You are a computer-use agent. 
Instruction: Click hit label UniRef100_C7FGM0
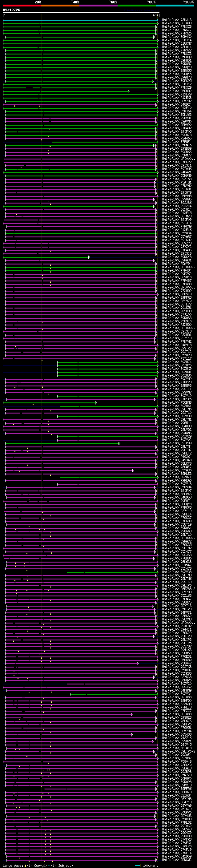(177, 521)
